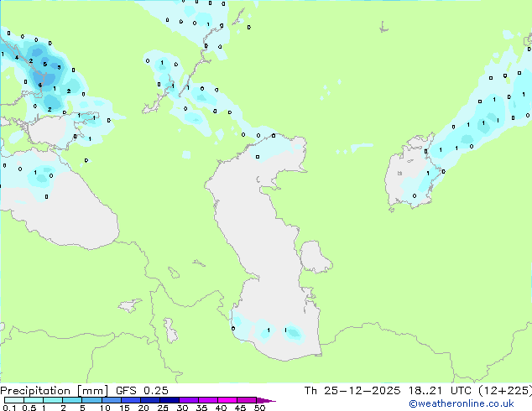Click the 'Th 25-12-2025' date text
Image resolution: width=532 pixels, height=411 pixels.
click(x=352, y=391)
